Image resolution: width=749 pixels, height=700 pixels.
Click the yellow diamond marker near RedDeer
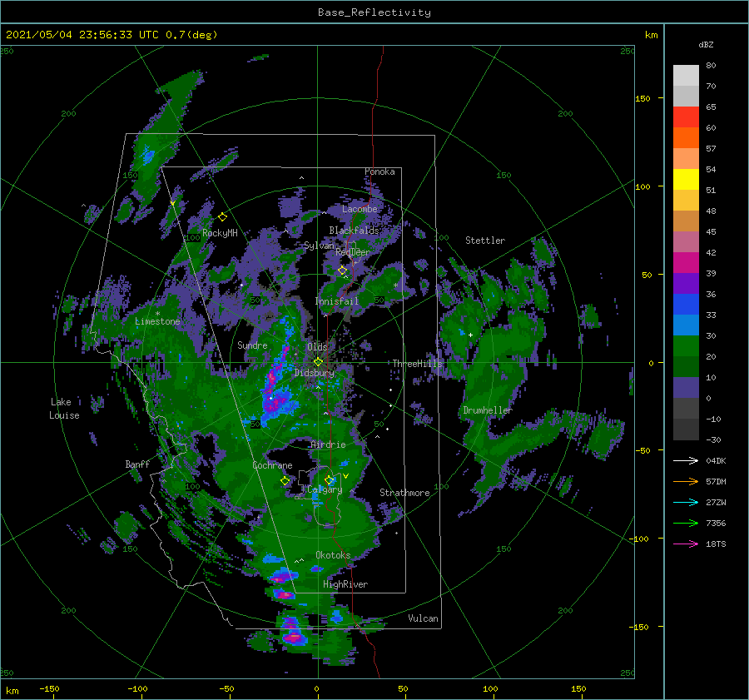(x=342, y=271)
